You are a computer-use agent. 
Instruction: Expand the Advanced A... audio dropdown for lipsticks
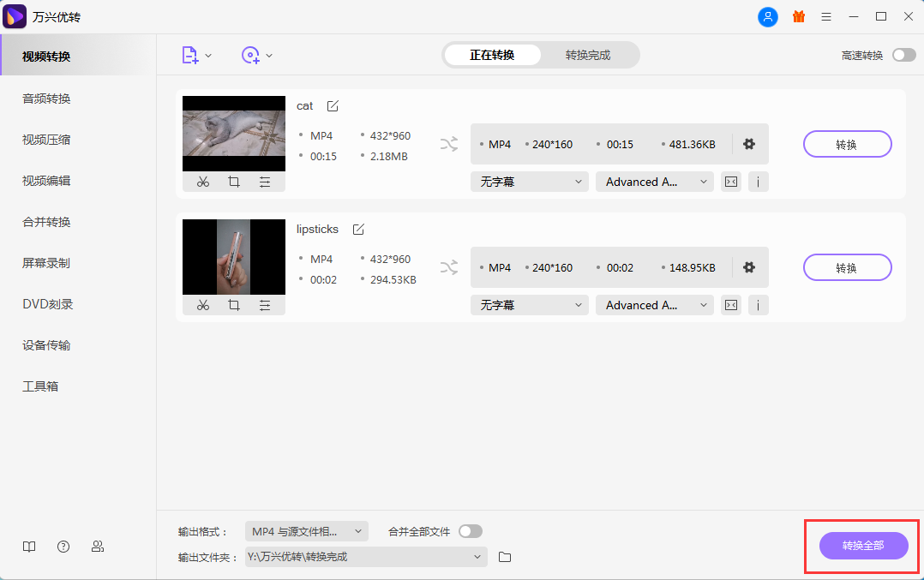(654, 304)
